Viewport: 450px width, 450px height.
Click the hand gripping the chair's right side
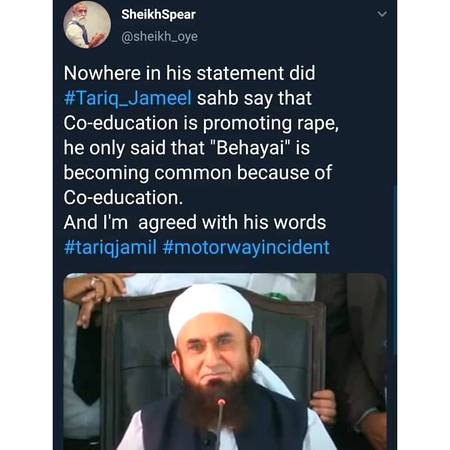coord(323,407)
